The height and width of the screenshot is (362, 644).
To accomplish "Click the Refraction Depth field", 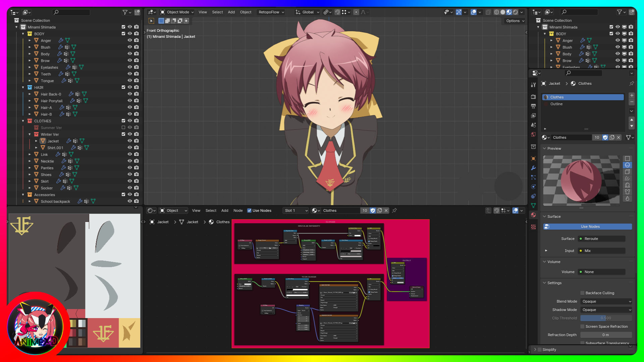I will 606,335.
